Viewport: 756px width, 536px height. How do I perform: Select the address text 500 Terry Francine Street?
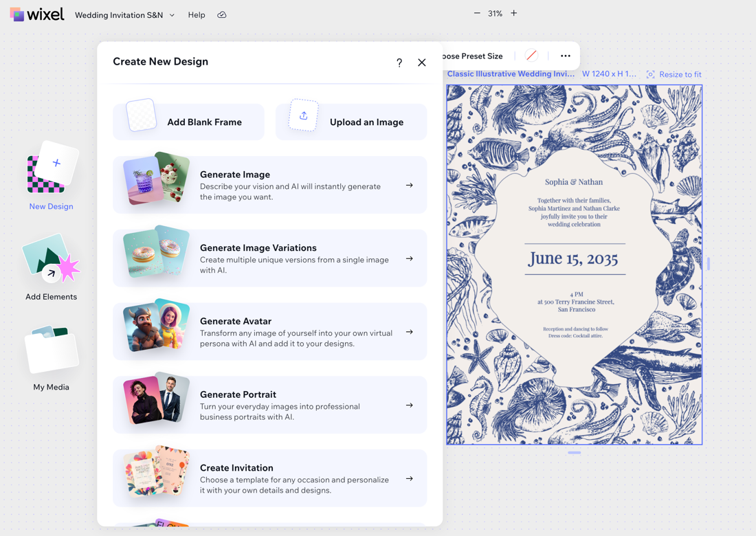pos(576,302)
